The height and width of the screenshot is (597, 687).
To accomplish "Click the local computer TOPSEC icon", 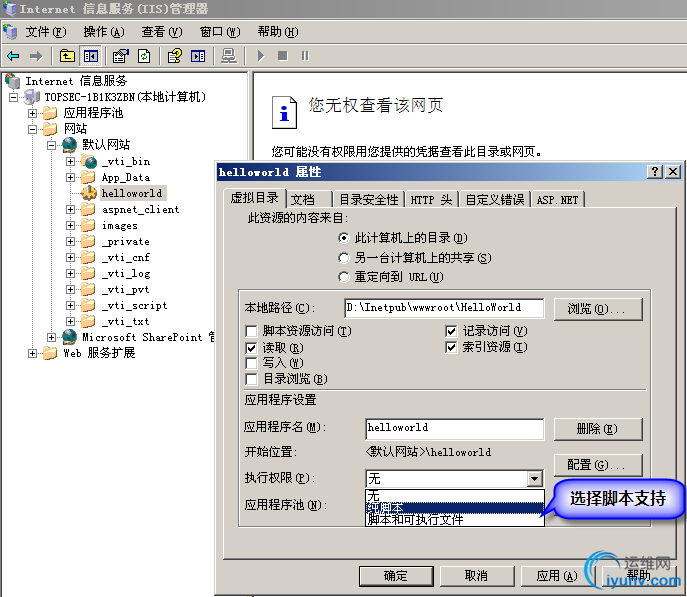I will 32,97.
